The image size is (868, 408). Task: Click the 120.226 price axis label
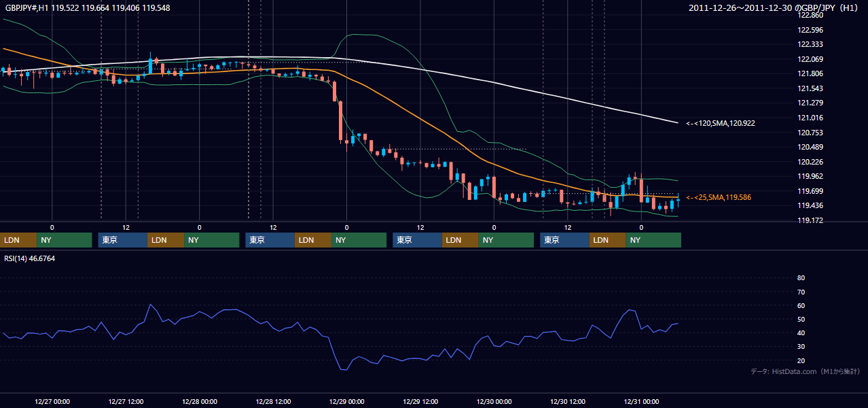pyautogui.click(x=811, y=162)
